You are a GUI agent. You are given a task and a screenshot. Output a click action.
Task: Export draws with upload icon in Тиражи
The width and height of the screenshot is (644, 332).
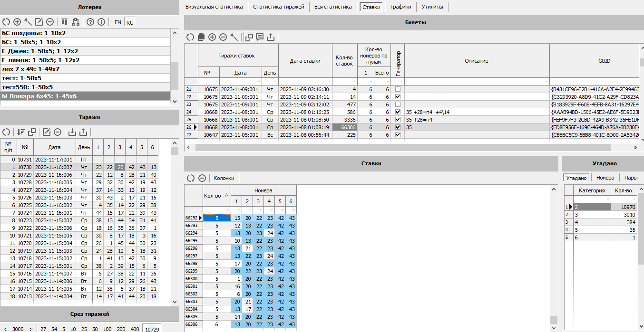pyautogui.click(x=83, y=132)
